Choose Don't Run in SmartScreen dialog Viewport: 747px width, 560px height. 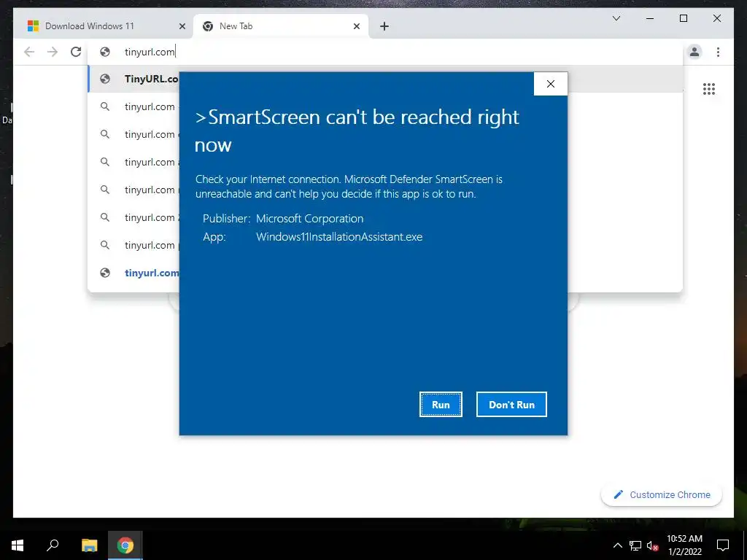click(x=511, y=404)
